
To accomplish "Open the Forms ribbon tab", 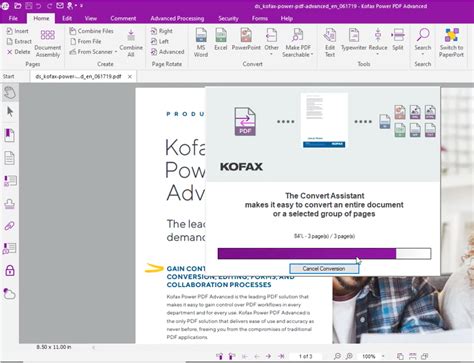I will click(260, 18).
